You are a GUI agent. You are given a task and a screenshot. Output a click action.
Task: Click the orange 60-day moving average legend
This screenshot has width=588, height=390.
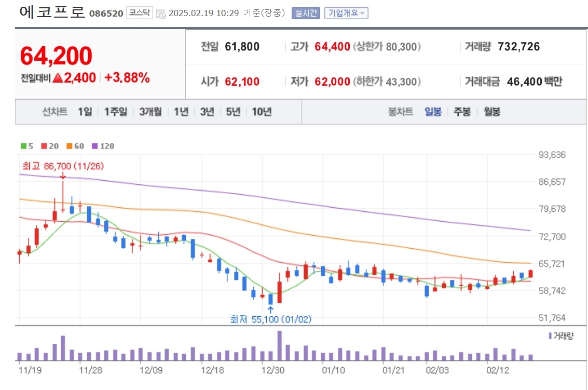tap(75, 146)
